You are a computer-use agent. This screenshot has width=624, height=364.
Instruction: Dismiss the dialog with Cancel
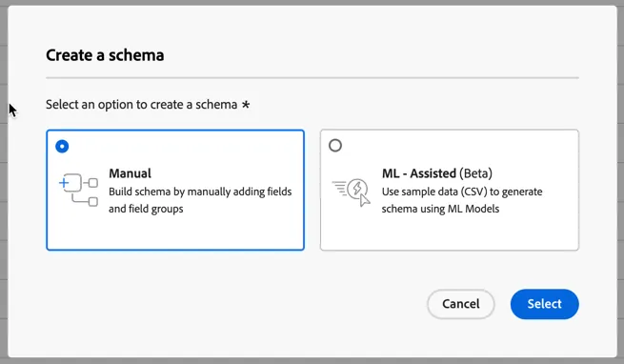click(461, 304)
